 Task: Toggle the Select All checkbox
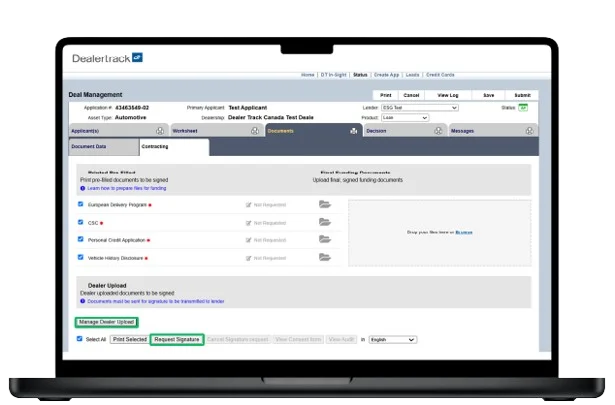[80, 339]
